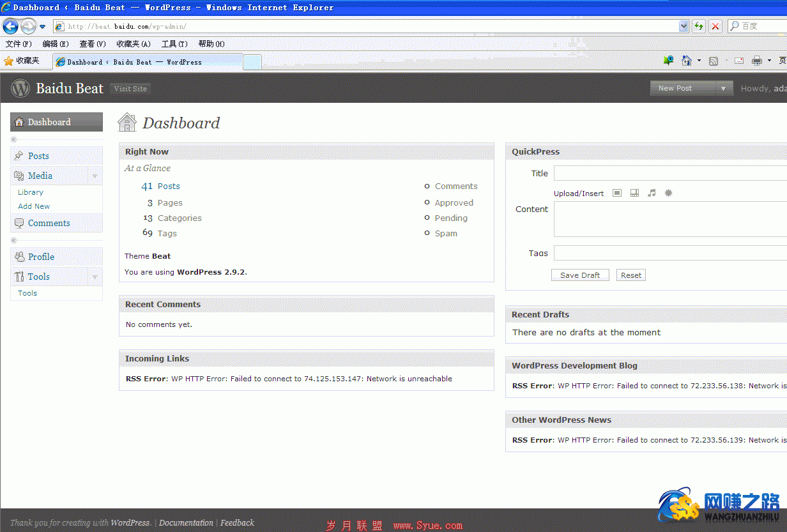Screen dimensions: 787x532
Task: Open the recent pages arrow beside Forward
Action: tap(42, 27)
